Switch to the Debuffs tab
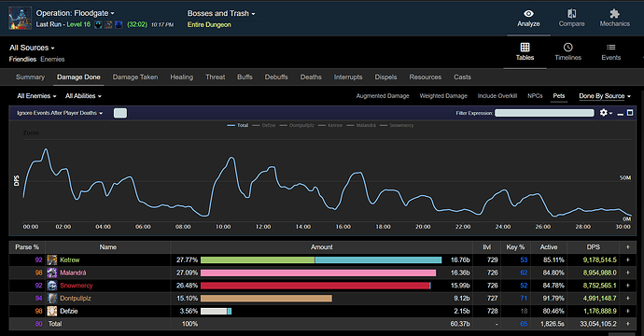The width and height of the screenshot is (644, 336). pos(276,77)
